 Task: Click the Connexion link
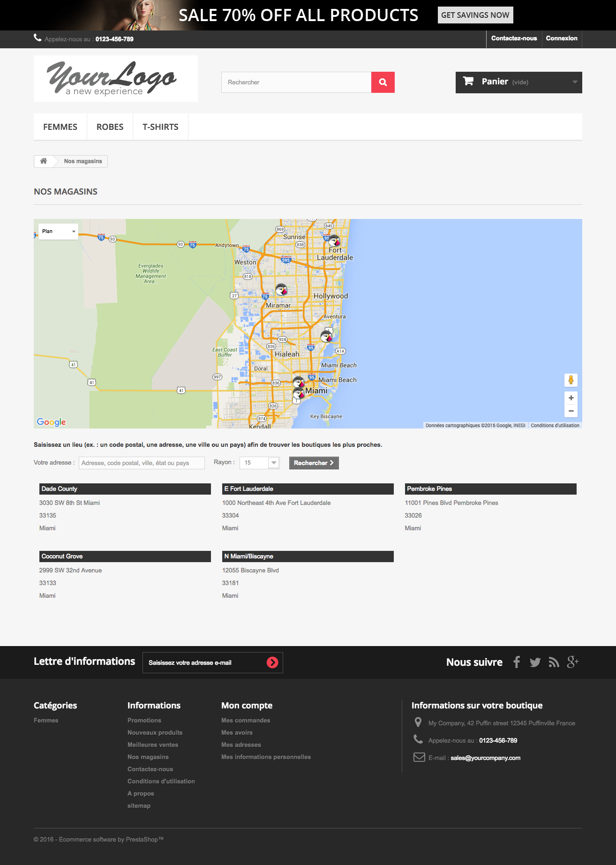click(561, 38)
